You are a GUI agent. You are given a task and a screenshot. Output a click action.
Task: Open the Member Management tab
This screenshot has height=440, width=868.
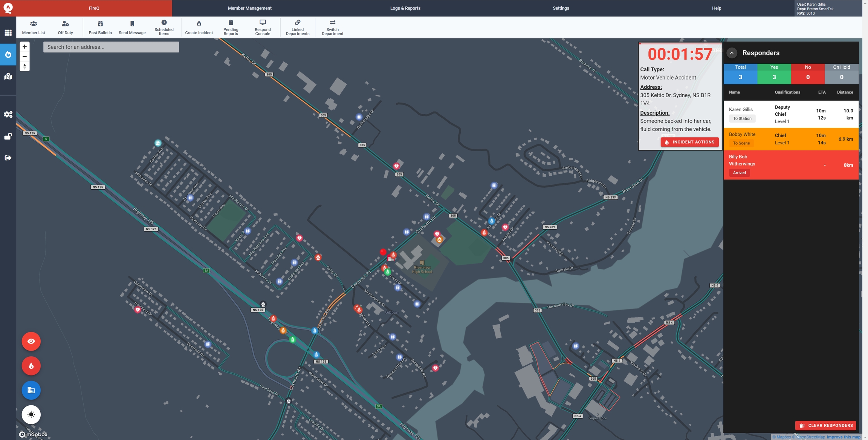point(249,8)
